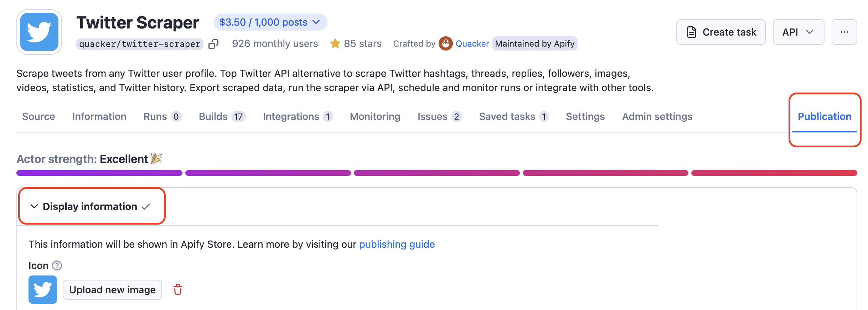Select the Twitter icon thumbnail under Icon
Viewport: 868px width, 310px height.
(42, 290)
